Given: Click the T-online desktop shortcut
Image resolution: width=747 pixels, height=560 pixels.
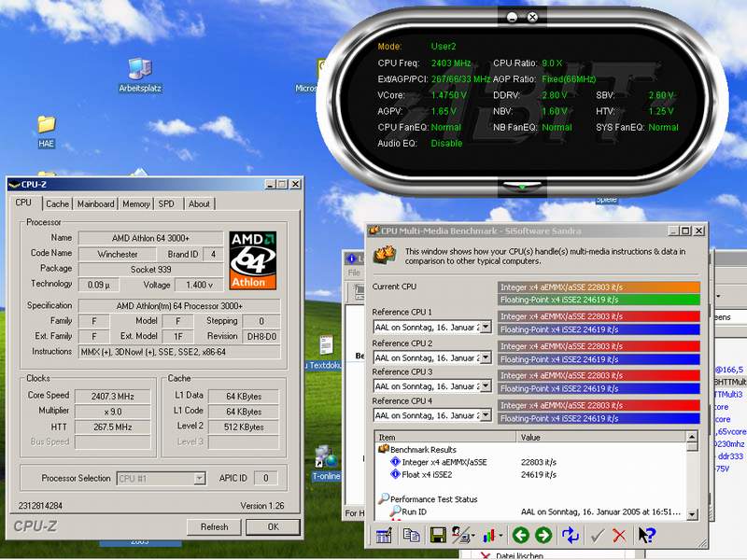Looking at the screenshot, I should point(326,463).
